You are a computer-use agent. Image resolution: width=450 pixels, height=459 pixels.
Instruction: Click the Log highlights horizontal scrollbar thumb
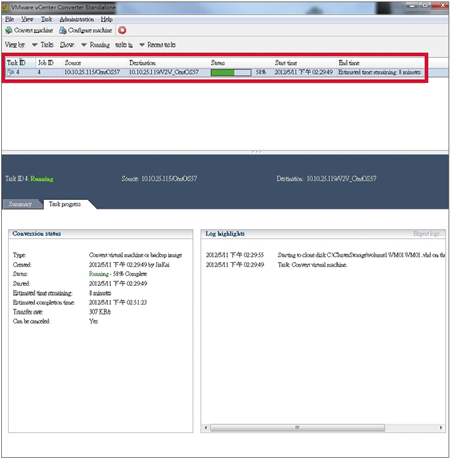click(297, 427)
